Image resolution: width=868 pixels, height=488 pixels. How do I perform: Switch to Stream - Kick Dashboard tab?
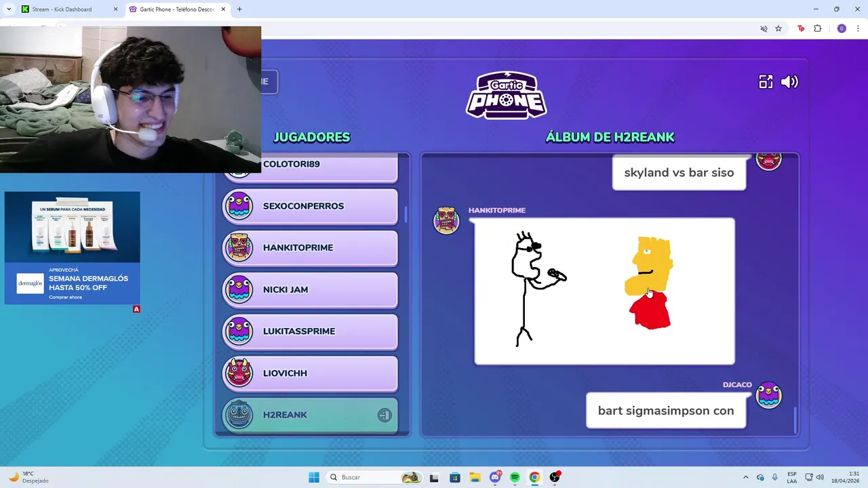(x=68, y=9)
